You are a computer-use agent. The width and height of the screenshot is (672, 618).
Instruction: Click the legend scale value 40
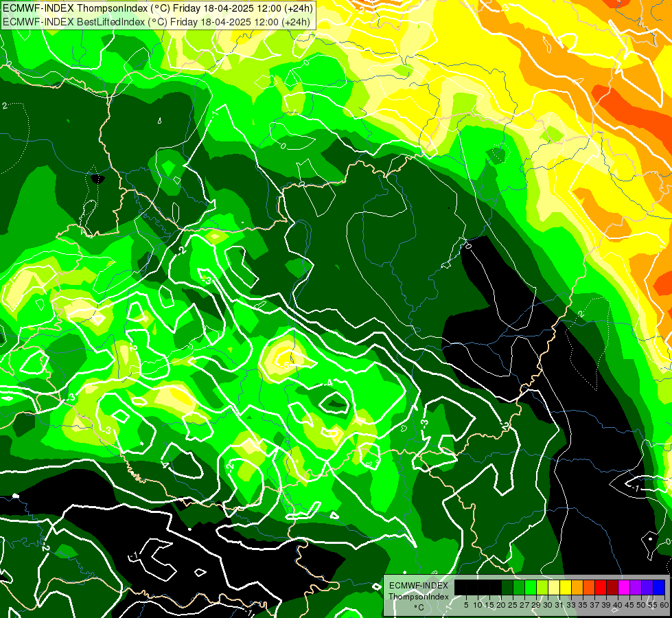pos(618,605)
